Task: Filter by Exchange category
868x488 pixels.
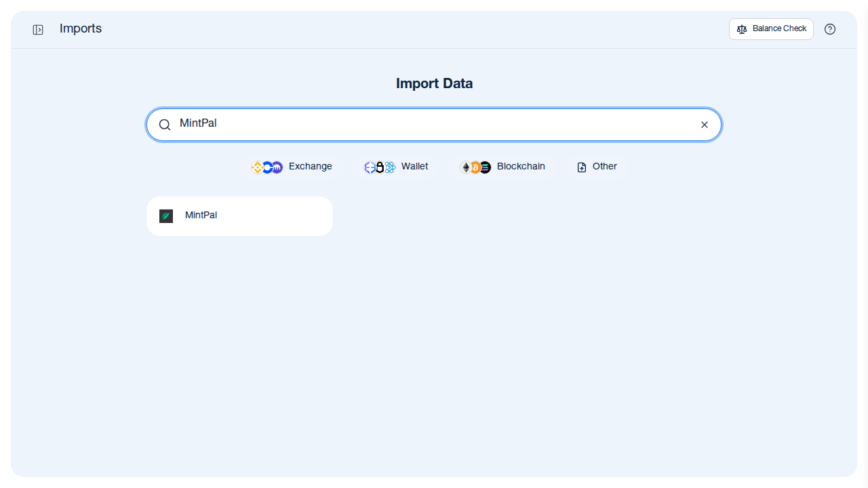Action: click(x=292, y=167)
